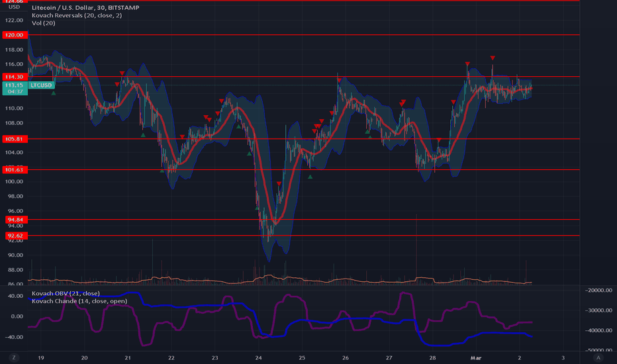
Task: Click the USD currency label on price axis
Action: [14, 7]
